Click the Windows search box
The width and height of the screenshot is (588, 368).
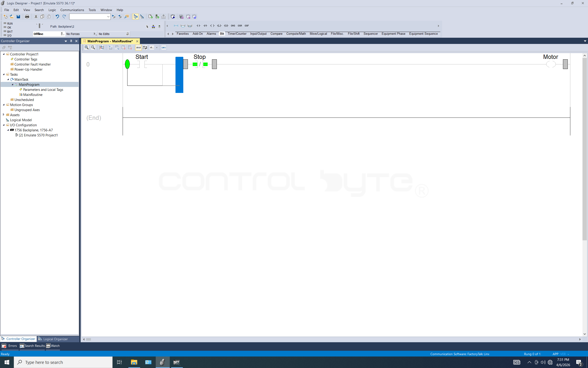pos(63,362)
